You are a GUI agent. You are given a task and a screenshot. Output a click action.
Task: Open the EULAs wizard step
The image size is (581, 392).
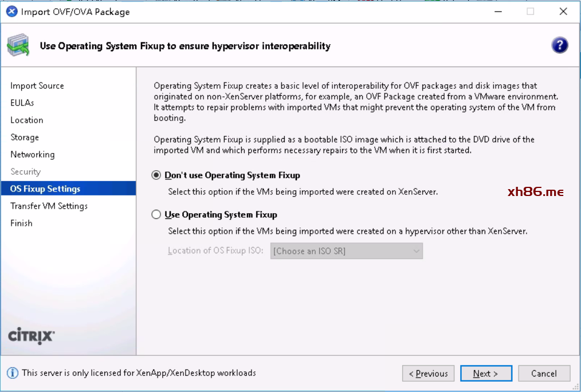pyautogui.click(x=22, y=103)
